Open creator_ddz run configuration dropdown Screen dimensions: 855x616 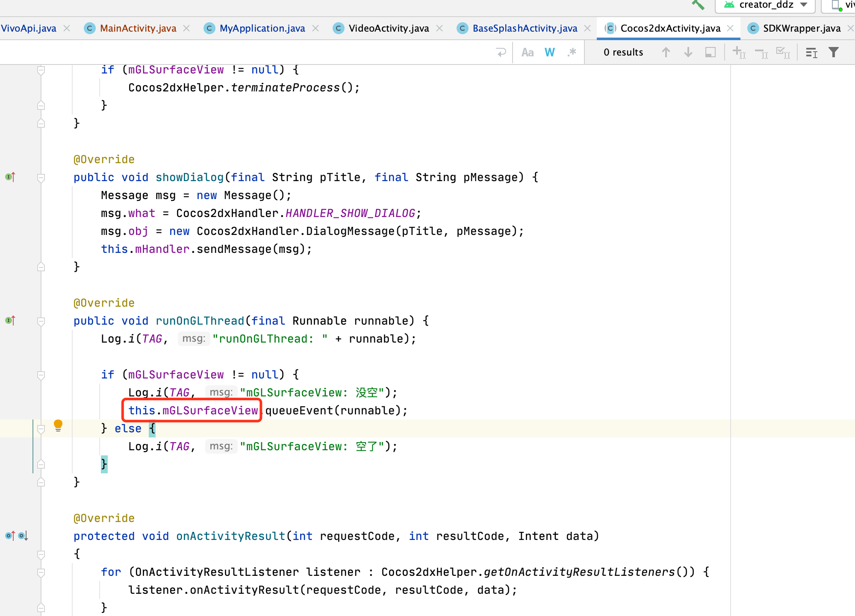[766, 5]
